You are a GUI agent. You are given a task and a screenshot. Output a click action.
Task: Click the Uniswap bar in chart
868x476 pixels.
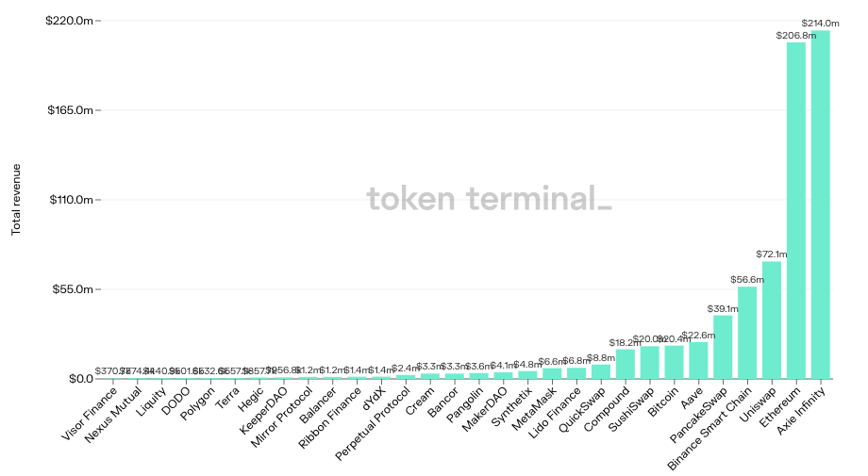click(772, 320)
